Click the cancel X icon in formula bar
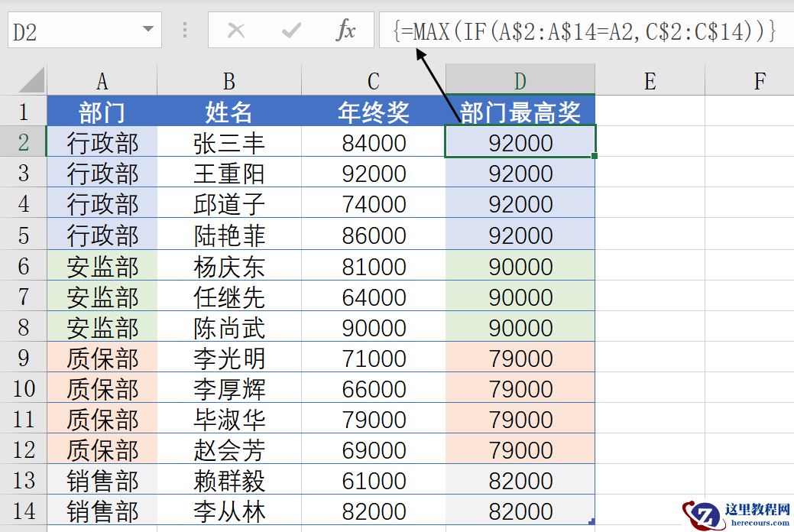This screenshot has height=532, width=794. (x=236, y=31)
